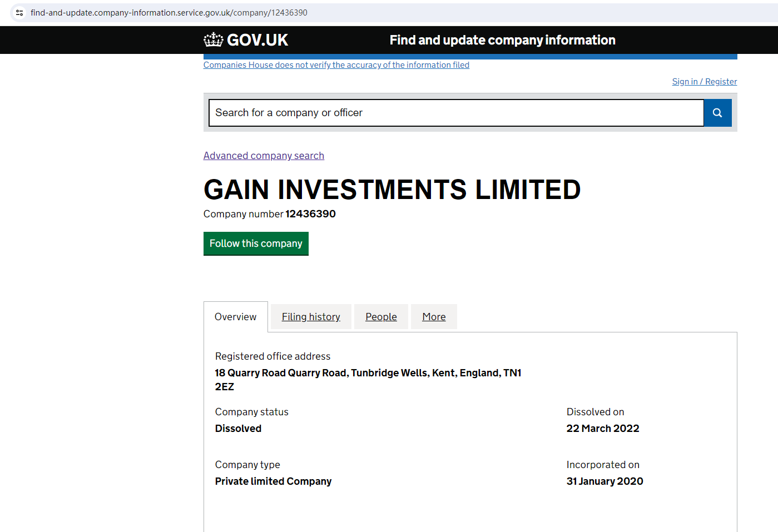This screenshot has height=532, width=778.
Task: Open Advanced company search
Action: point(264,156)
